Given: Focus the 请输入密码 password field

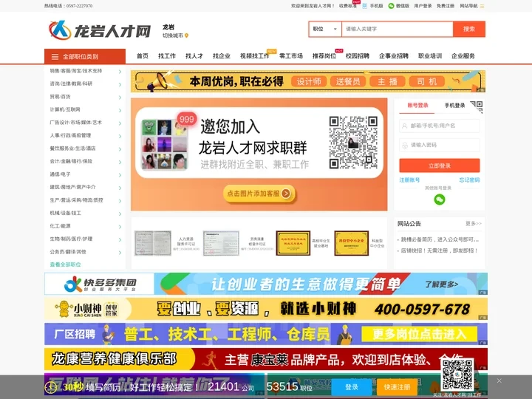Looking at the screenshot, I should (x=440, y=146).
